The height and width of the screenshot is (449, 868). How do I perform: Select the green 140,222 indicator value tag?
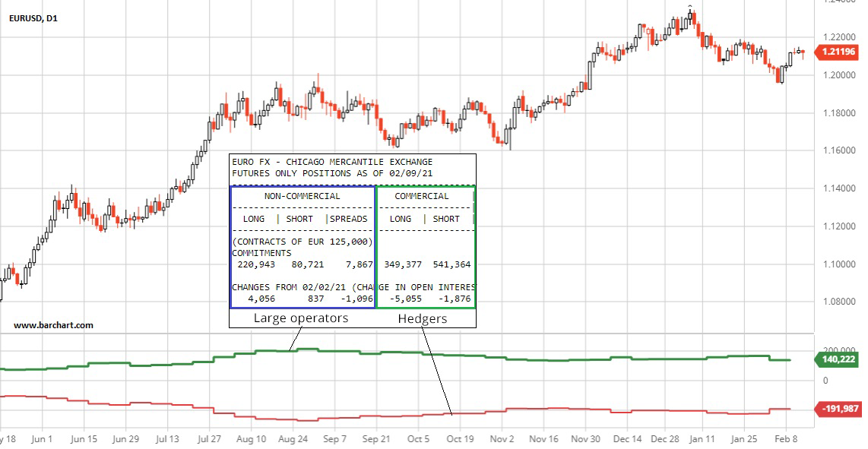tap(838, 359)
